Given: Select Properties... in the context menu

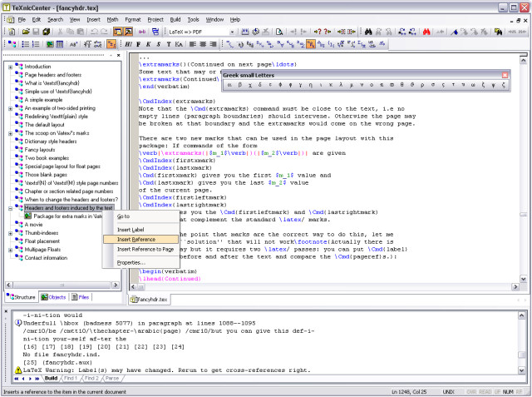Looking at the screenshot, I should pyautogui.click(x=131, y=262).
